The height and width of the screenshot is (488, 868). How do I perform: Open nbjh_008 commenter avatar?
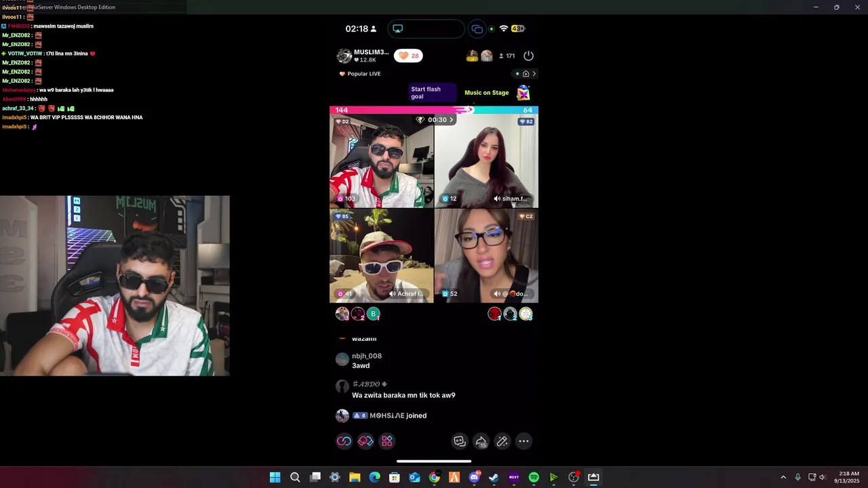click(x=342, y=359)
